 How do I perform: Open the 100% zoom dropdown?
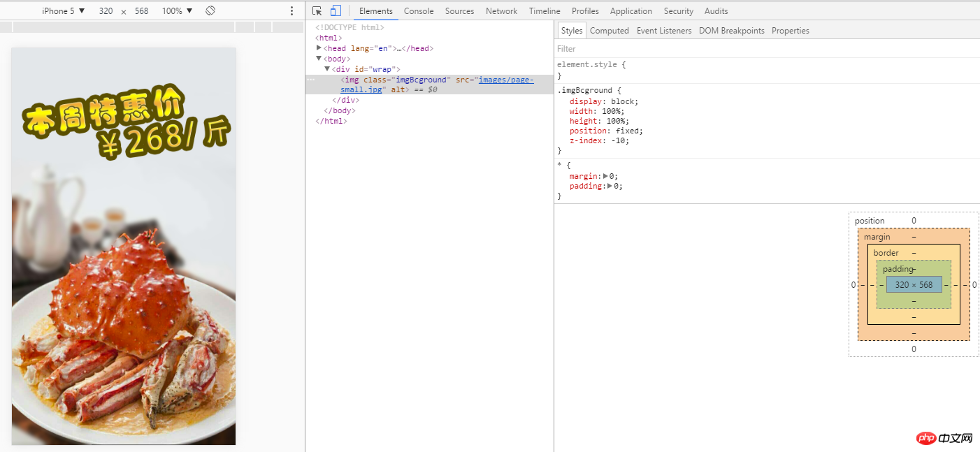point(178,11)
